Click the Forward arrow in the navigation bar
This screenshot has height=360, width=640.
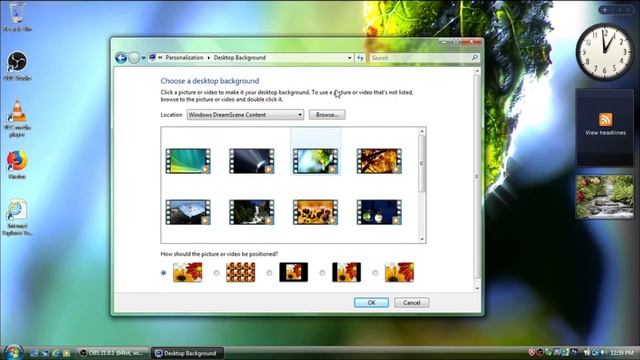tap(134, 58)
